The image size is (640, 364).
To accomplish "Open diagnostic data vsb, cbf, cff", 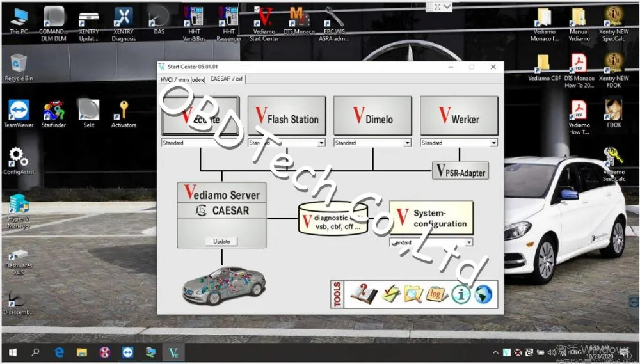I will pos(333,219).
